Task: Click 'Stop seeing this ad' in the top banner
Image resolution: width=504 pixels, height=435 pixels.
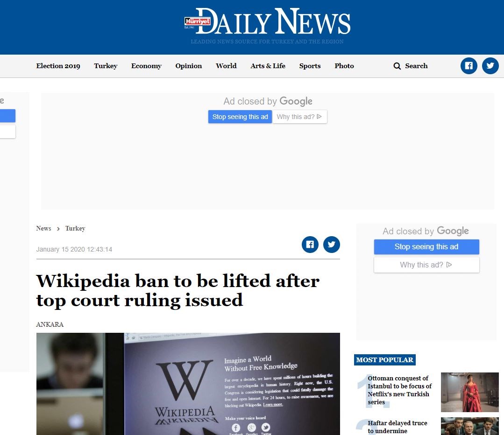Action: click(240, 117)
